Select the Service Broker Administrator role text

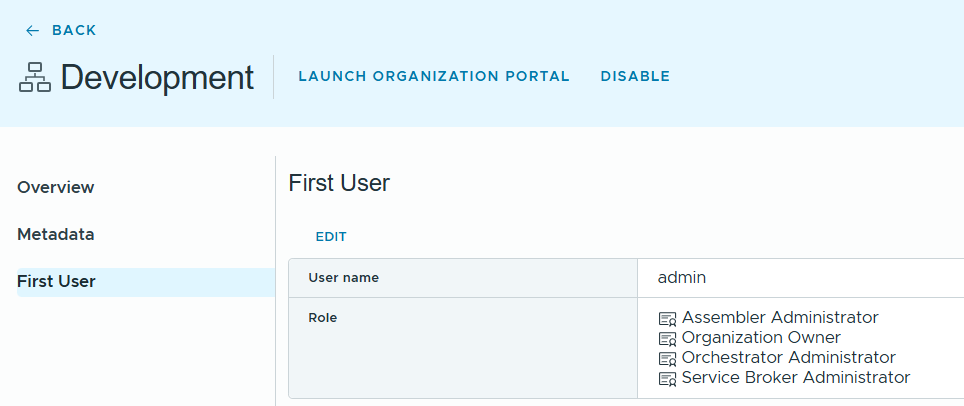[796, 377]
